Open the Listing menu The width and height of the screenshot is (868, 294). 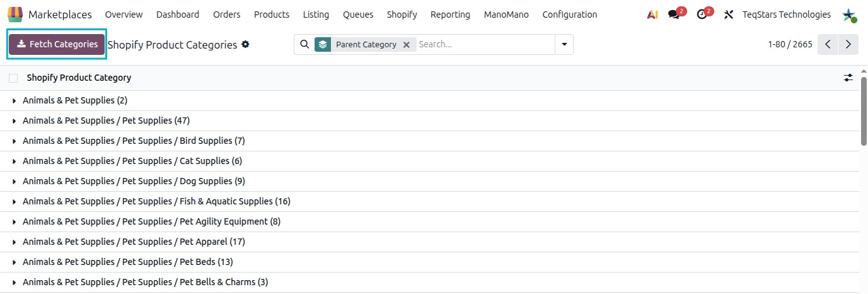[x=316, y=15]
